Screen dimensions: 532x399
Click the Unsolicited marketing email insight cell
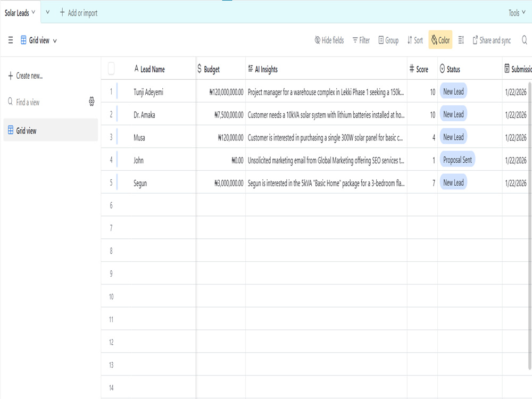point(327,160)
